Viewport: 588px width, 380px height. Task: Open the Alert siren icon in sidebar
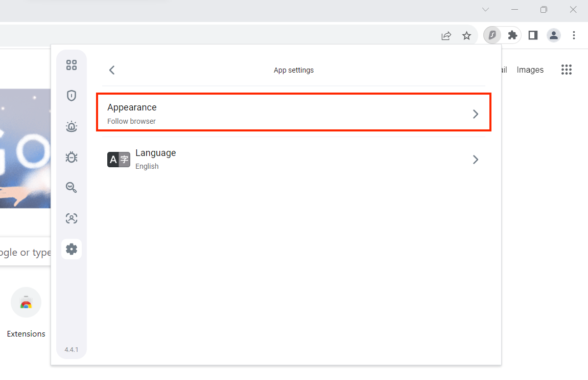click(72, 126)
